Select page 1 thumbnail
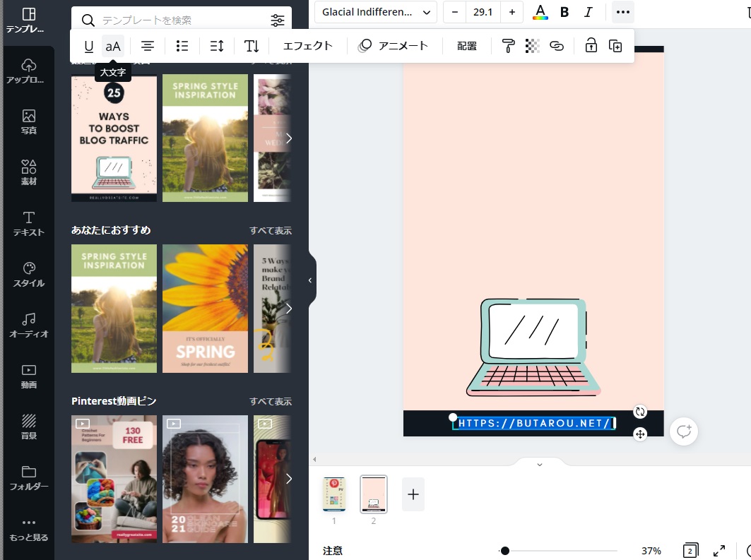Image resolution: width=751 pixels, height=560 pixels. [x=334, y=494]
